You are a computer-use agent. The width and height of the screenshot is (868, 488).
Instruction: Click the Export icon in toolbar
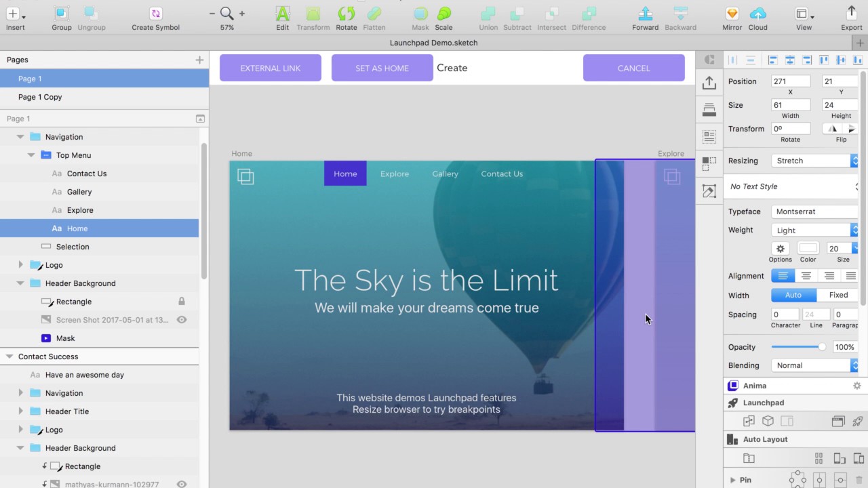click(x=851, y=14)
